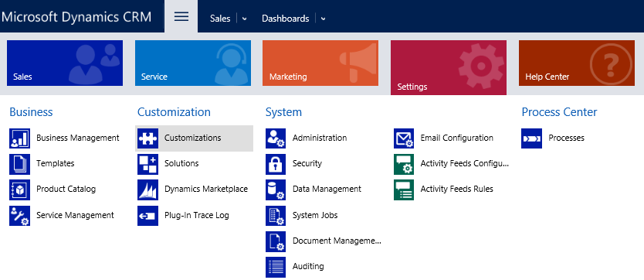Click the Customizations puzzle piece icon

click(x=147, y=138)
